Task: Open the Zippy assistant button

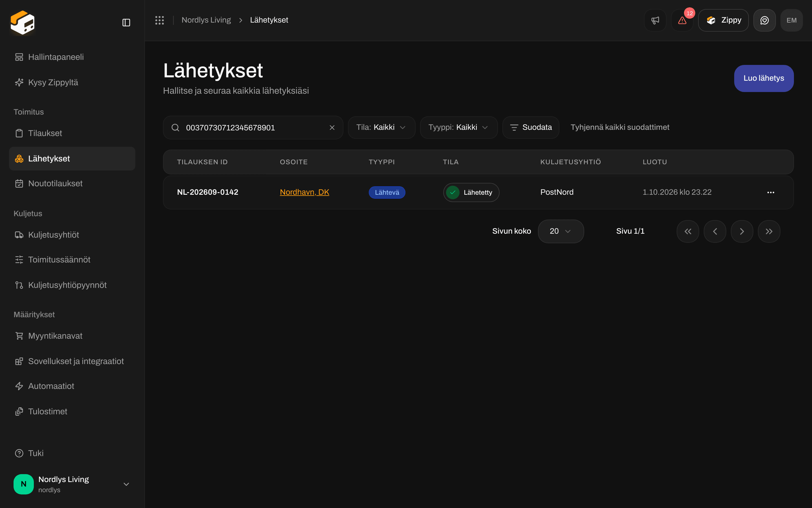Action: click(x=723, y=20)
